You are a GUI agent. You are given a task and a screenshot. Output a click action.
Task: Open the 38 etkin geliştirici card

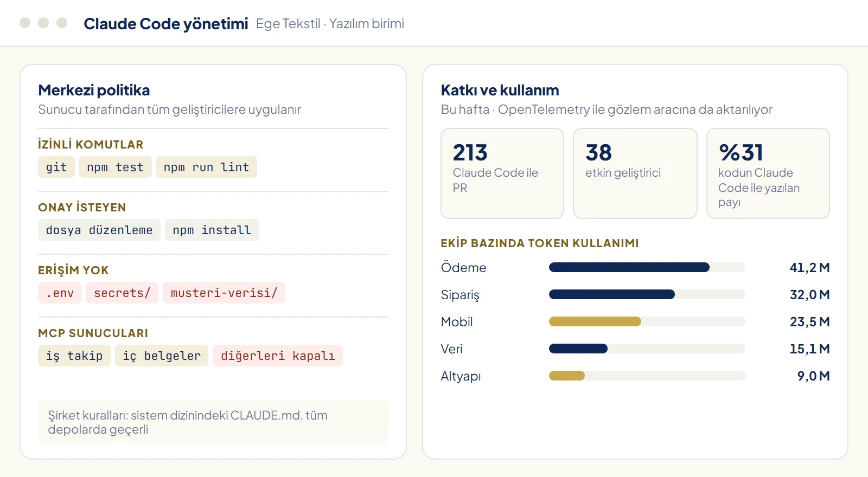click(x=635, y=173)
